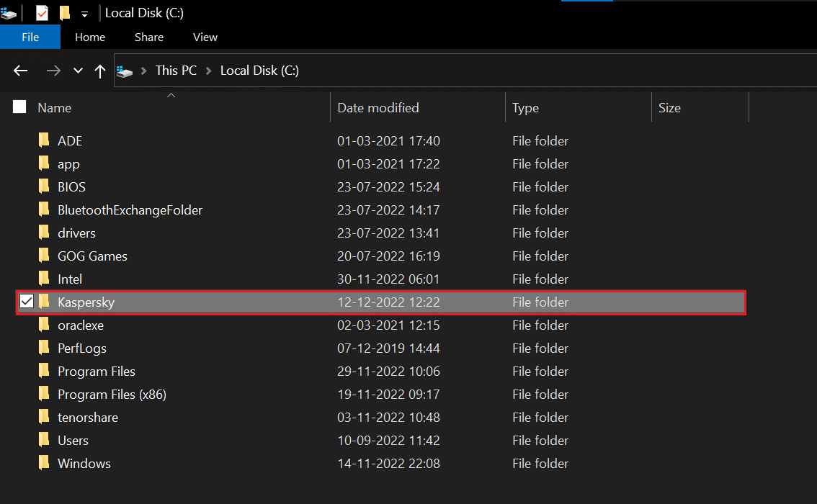Click the PerfLogs folder icon

tap(44, 347)
